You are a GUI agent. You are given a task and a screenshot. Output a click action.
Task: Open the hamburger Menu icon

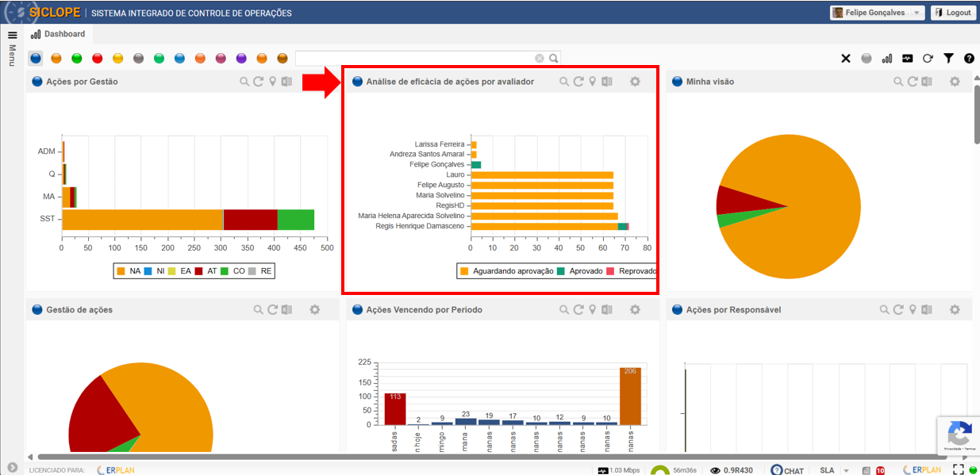(x=12, y=35)
